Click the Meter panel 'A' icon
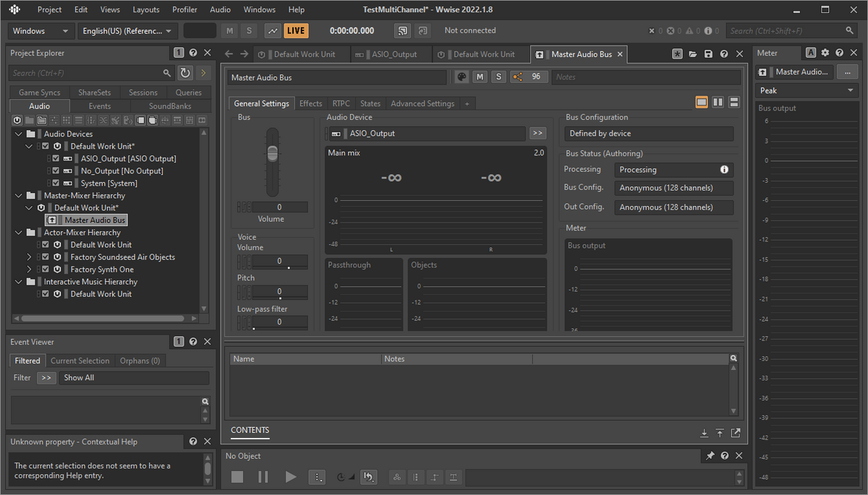 pos(811,53)
